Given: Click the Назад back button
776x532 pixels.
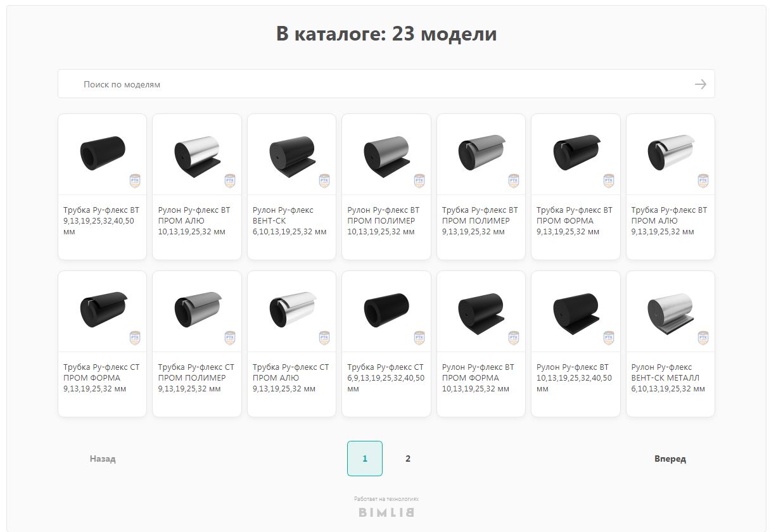Looking at the screenshot, I should (103, 459).
